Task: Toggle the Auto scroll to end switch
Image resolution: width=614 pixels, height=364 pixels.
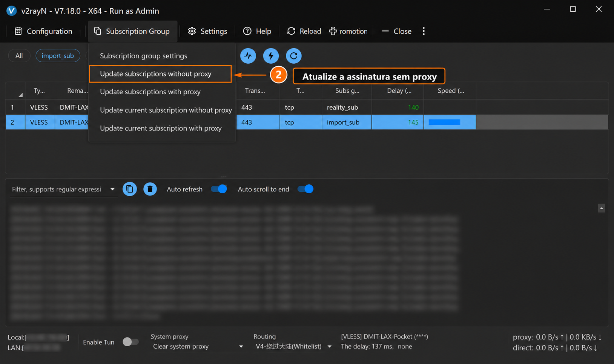Action: 305,189
